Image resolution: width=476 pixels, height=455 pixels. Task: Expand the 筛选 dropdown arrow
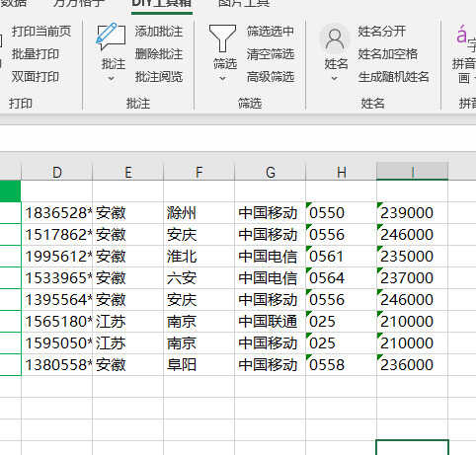pos(223,79)
